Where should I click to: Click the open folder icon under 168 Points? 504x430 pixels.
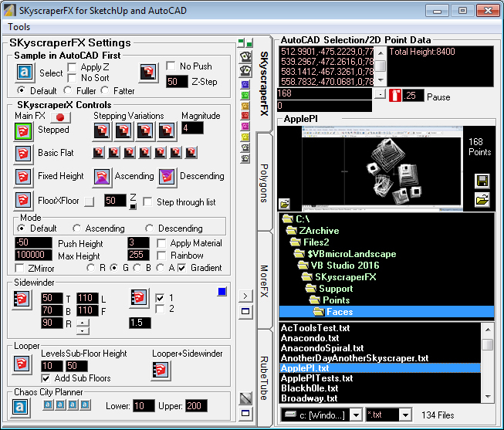point(482,199)
